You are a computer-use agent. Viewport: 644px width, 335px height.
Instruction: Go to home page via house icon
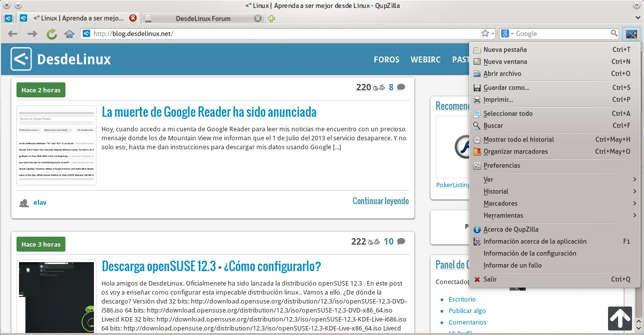[69, 33]
